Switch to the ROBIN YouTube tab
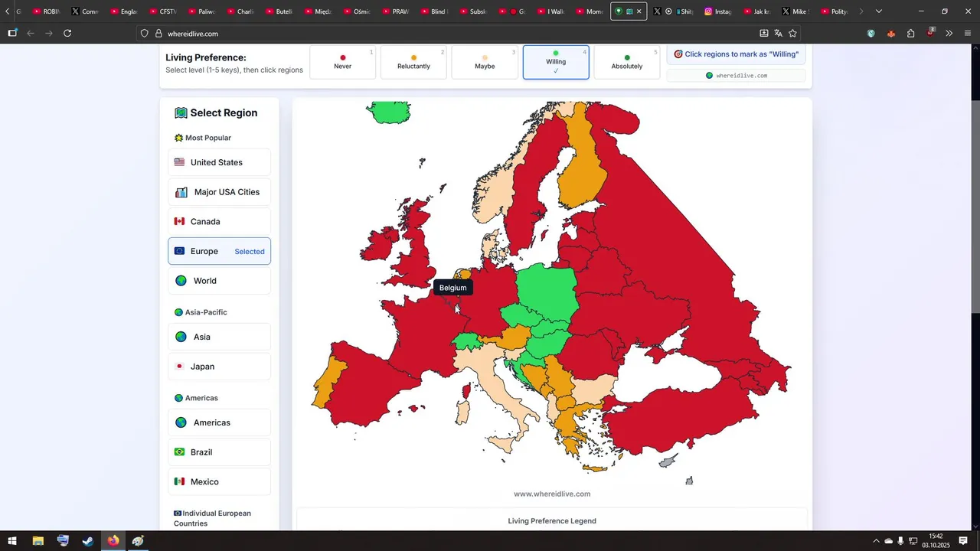 coord(47,11)
